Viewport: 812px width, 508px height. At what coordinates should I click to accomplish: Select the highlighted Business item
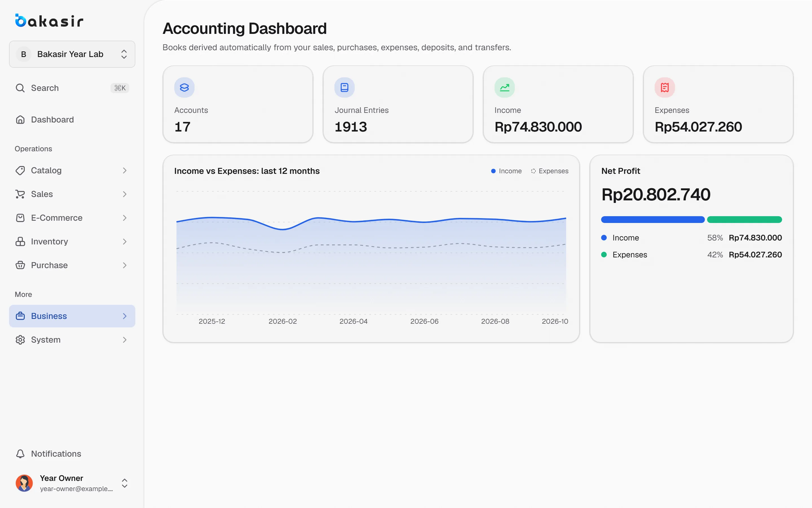point(72,316)
